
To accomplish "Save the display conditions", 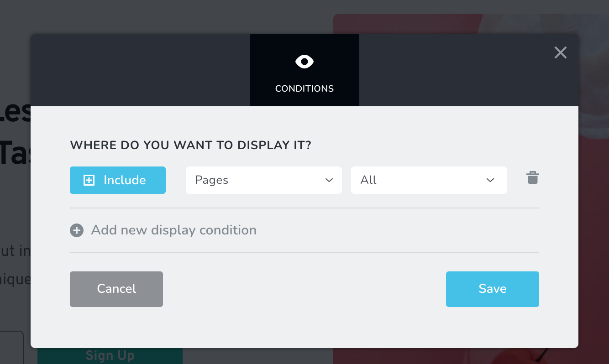I will (492, 289).
